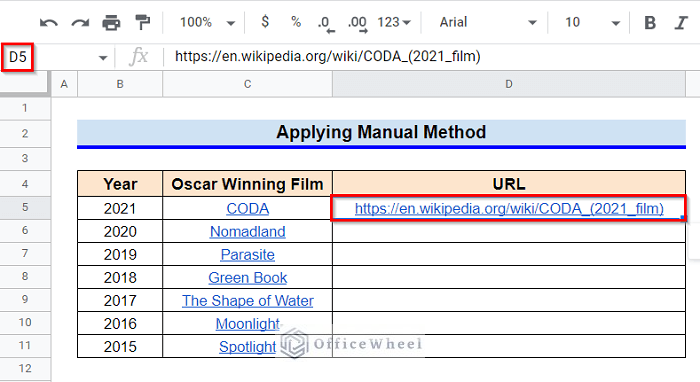Select row 5 header
This screenshot has height=382, width=700.
point(25,208)
